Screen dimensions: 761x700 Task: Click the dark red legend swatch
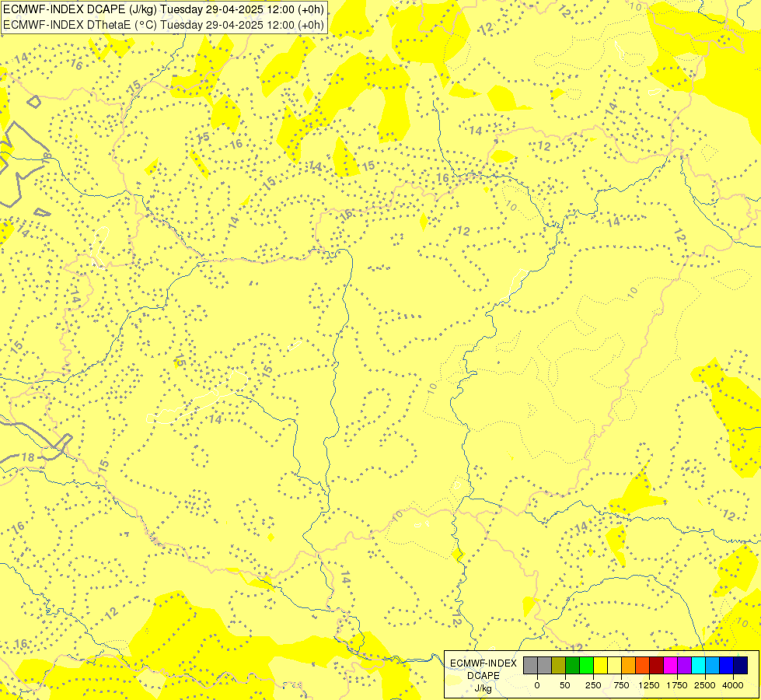[657, 665]
